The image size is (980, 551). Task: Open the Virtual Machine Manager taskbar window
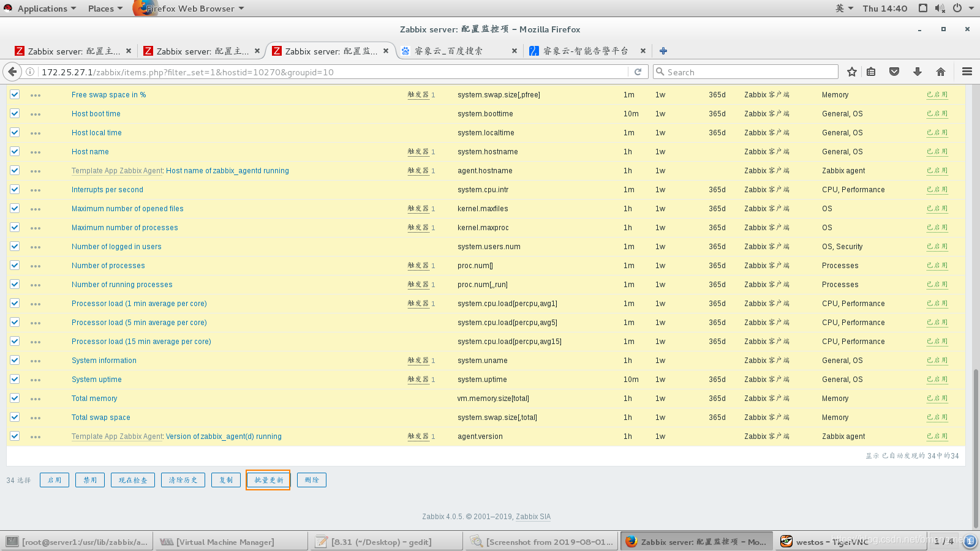click(230, 542)
